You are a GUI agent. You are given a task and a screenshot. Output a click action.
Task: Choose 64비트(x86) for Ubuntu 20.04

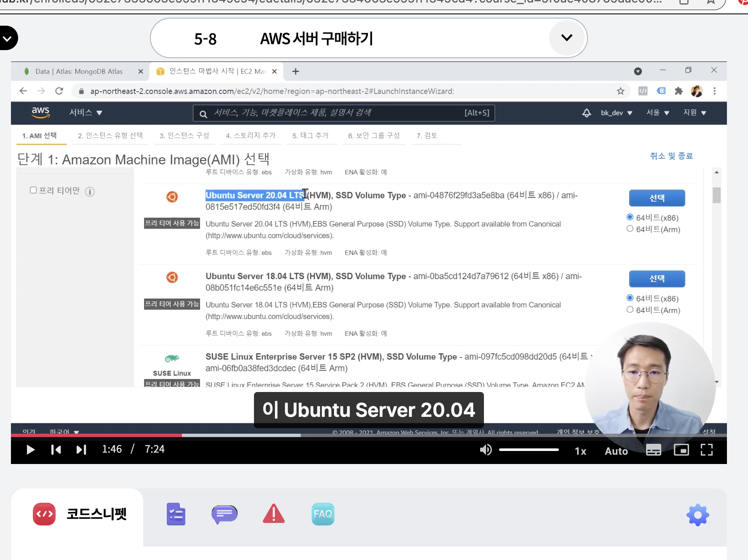coord(630,217)
